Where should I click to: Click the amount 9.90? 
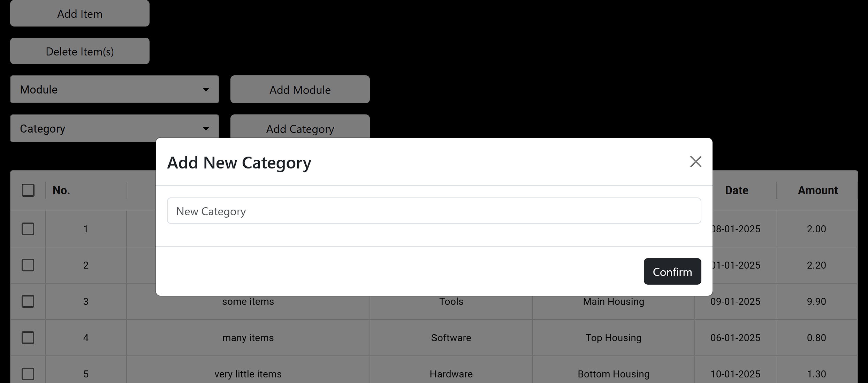pyautogui.click(x=816, y=301)
